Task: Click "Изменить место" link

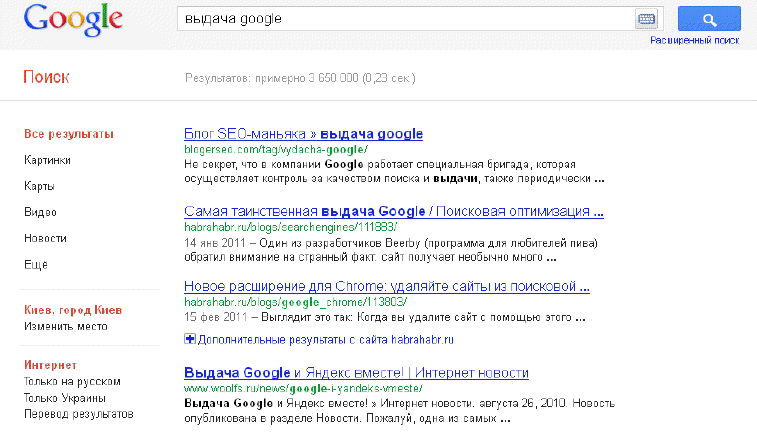Action: [x=66, y=326]
